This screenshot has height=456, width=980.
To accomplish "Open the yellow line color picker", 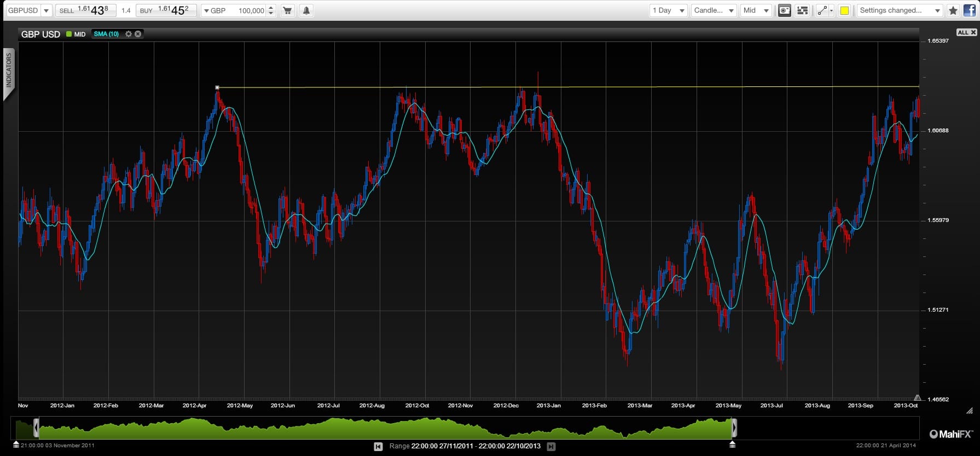I will pos(844,10).
